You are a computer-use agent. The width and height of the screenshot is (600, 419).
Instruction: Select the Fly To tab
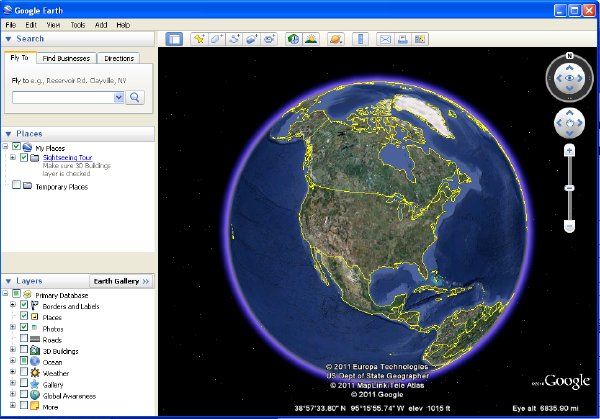(x=20, y=58)
